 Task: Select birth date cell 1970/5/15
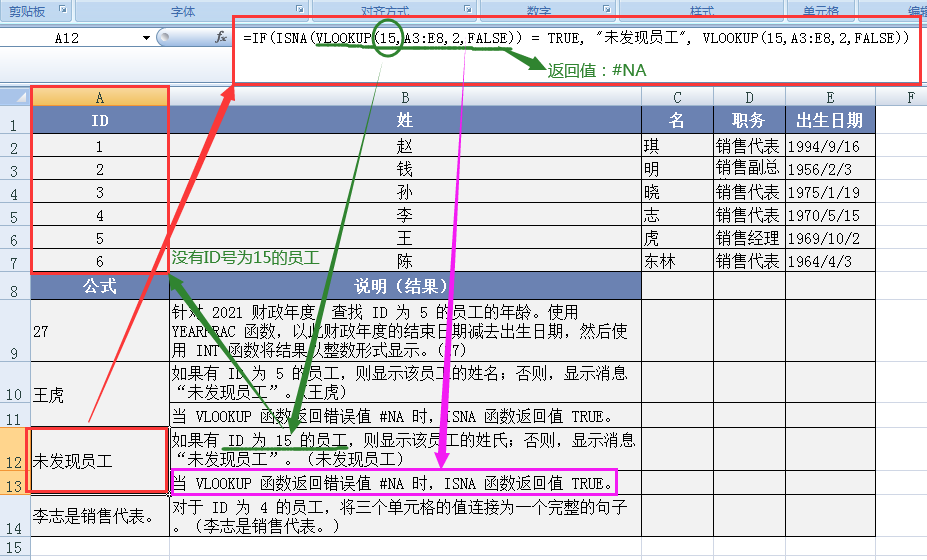pyautogui.click(x=830, y=215)
